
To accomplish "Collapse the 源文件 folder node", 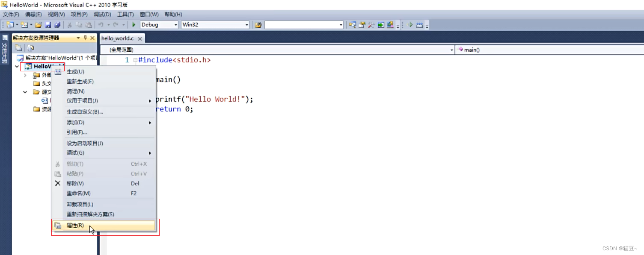I will click(x=25, y=92).
